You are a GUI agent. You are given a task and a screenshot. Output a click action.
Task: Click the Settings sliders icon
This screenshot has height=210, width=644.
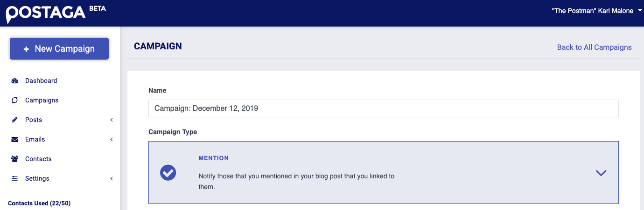click(14, 178)
